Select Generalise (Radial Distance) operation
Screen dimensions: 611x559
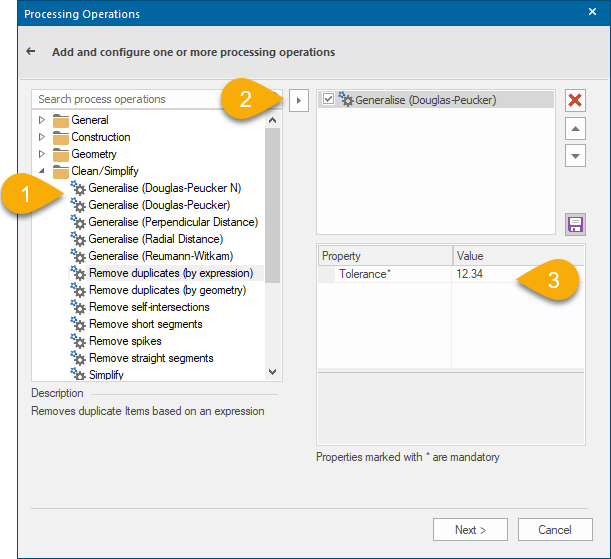pos(155,239)
